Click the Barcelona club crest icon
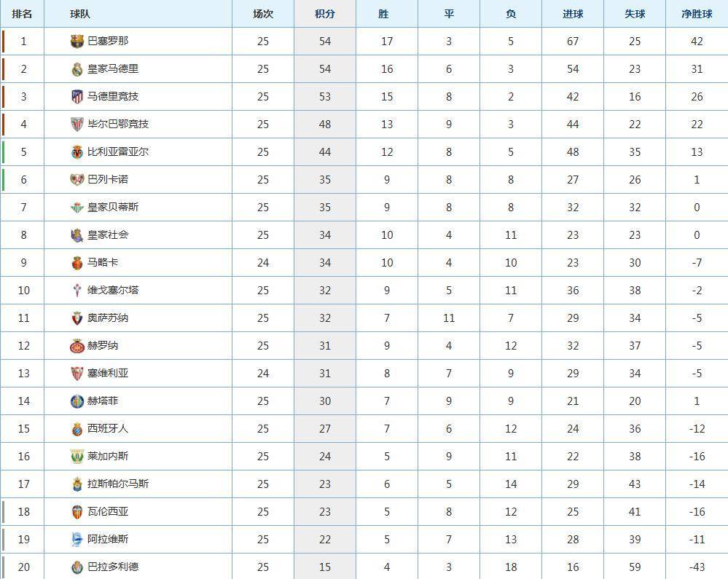This screenshot has width=728, height=579. pos(77,42)
